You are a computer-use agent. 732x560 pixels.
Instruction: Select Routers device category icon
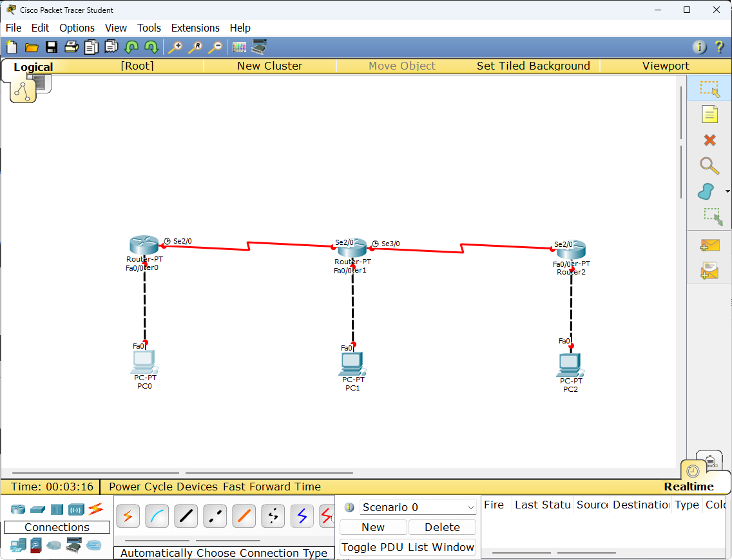pos(18,509)
